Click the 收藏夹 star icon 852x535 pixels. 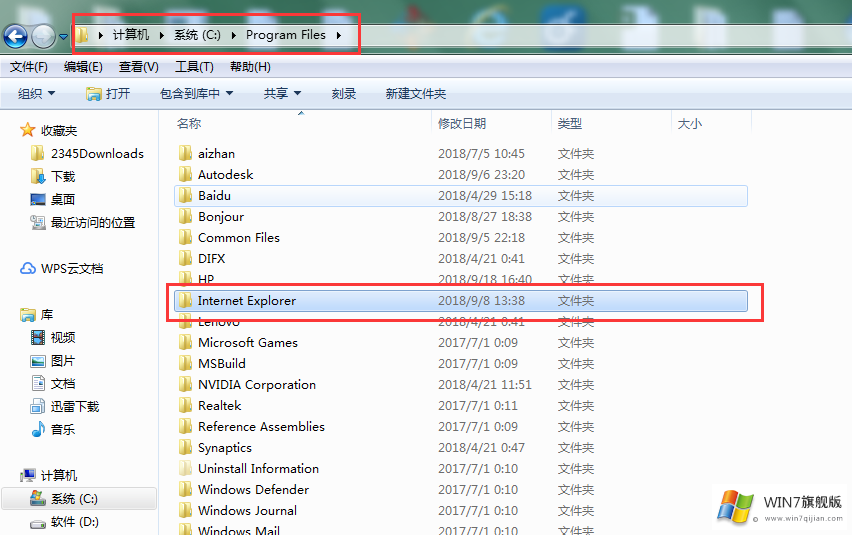point(27,130)
